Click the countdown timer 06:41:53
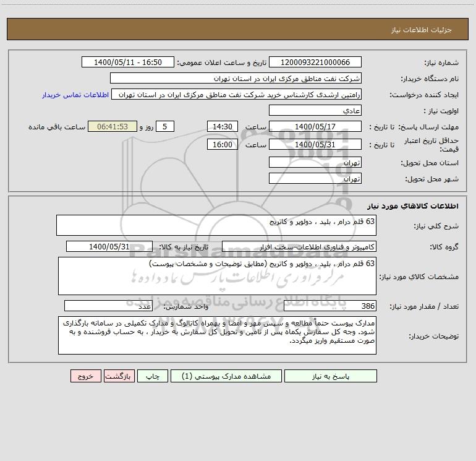The image size is (476, 461). (113, 126)
